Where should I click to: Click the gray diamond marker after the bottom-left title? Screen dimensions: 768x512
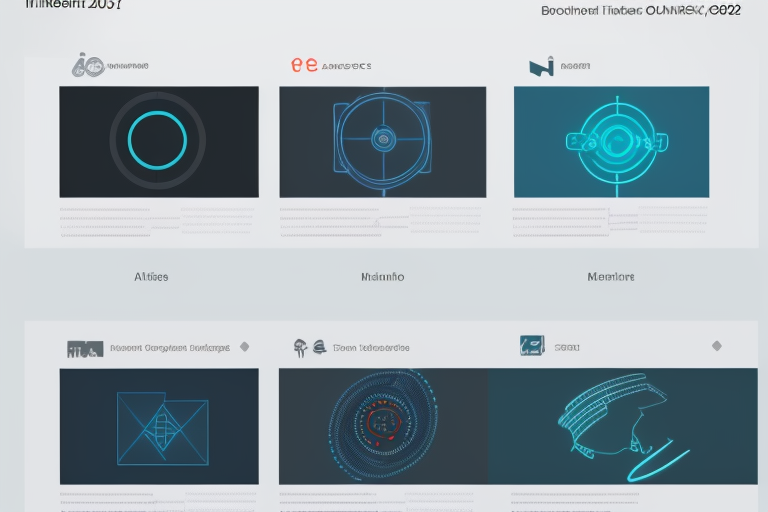tap(244, 347)
